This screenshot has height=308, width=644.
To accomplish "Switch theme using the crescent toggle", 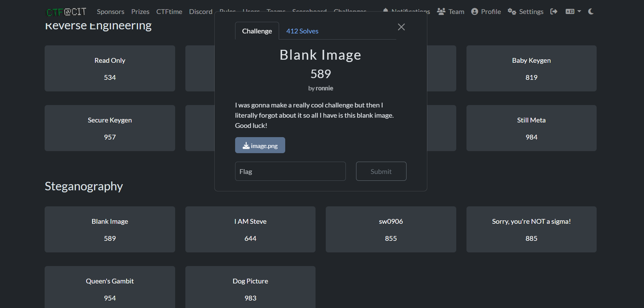I will pyautogui.click(x=591, y=11).
